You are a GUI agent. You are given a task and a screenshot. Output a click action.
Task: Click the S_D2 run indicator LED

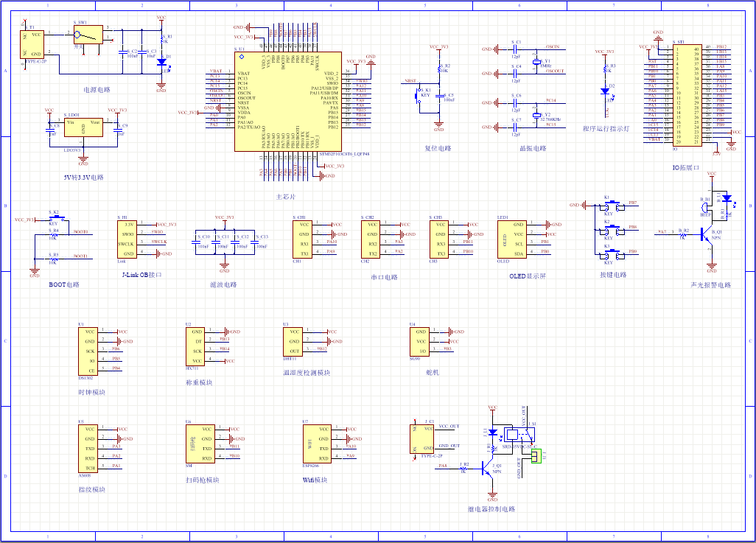point(605,91)
